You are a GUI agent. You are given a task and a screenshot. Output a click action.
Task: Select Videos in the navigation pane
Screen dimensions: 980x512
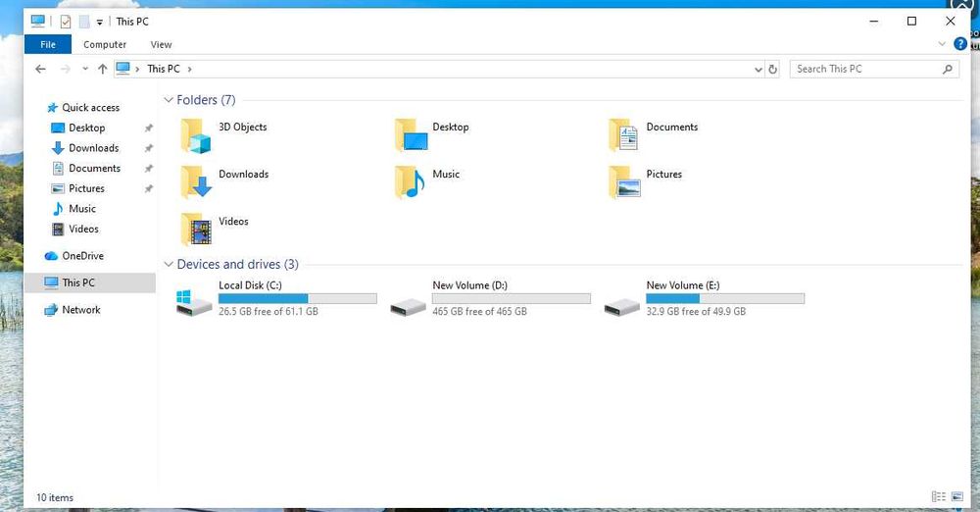click(83, 229)
